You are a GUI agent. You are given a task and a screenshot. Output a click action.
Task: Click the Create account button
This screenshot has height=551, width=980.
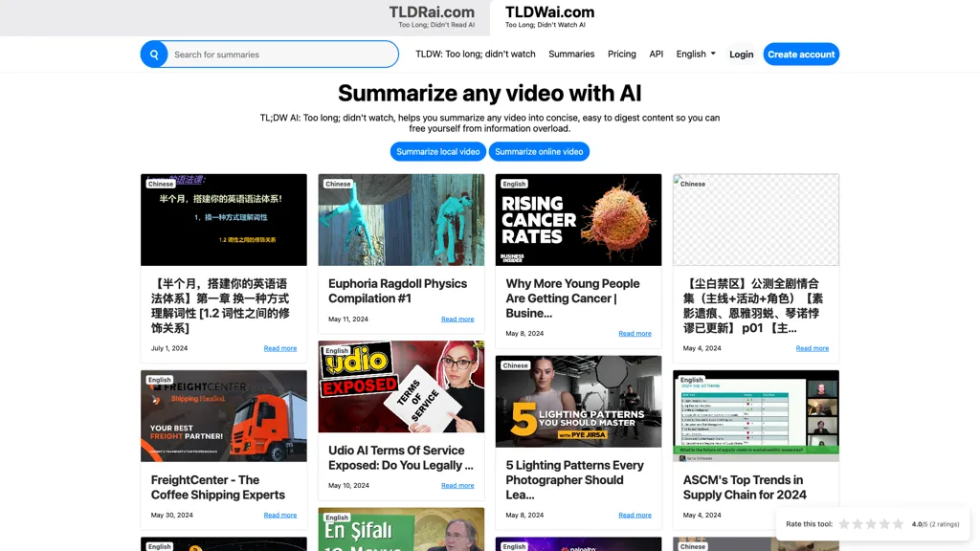801,55
